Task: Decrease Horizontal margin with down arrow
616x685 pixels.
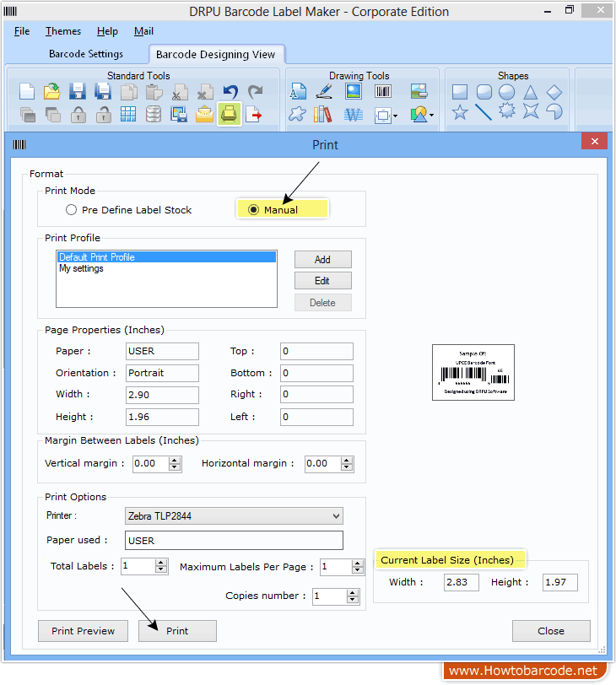Action: pyautogui.click(x=347, y=467)
